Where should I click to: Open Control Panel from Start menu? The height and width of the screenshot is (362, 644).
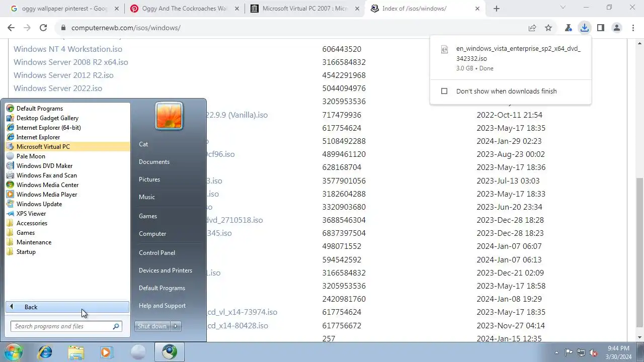pyautogui.click(x=157, y=253)
